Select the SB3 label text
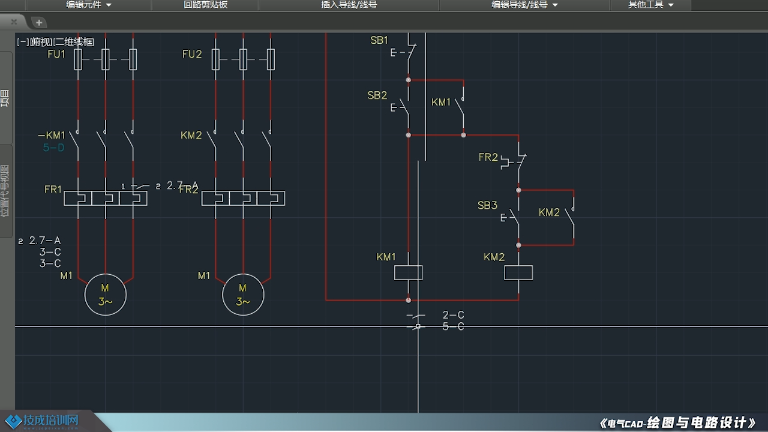This screenshot has height=432, width=768. point(487,205)
